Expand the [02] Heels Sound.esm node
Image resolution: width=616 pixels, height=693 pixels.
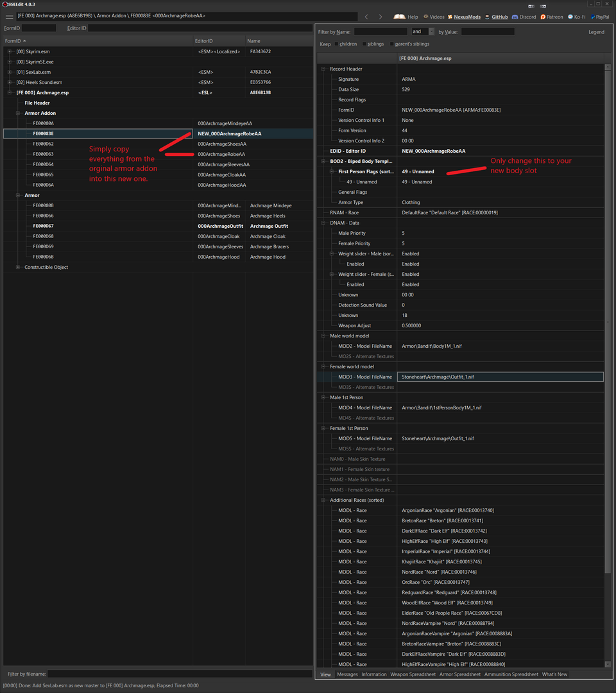(x=10, y=82)
